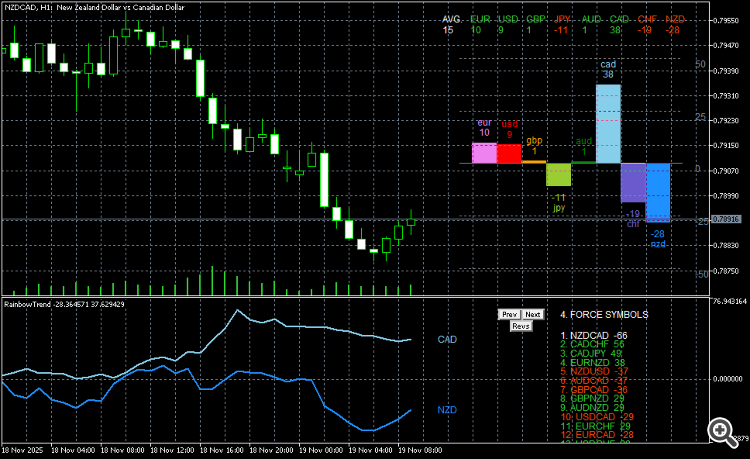This screenshot has height=459, width=750.
Task: Click the yellow-green jpy strength bar
Action: 559,175
